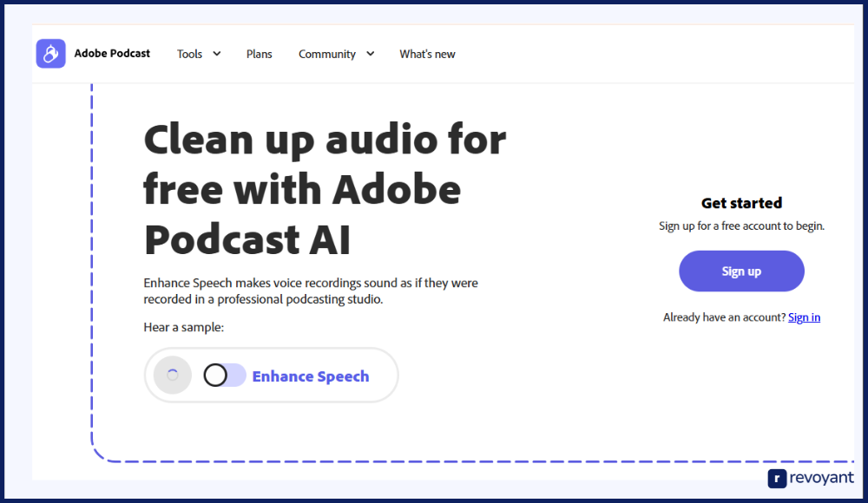
Task: Go to the Plans page
Action: [x=259, y=55]
